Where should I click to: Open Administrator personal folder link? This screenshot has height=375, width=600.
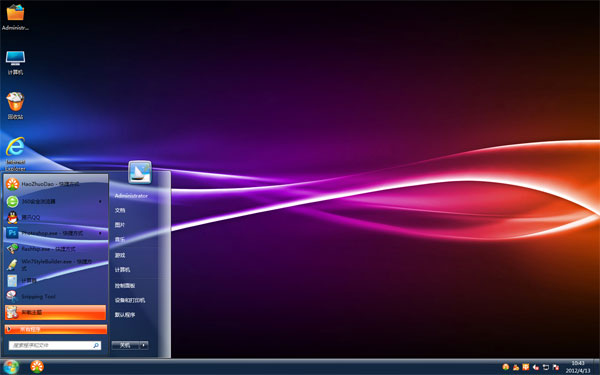tap(131, 196)
